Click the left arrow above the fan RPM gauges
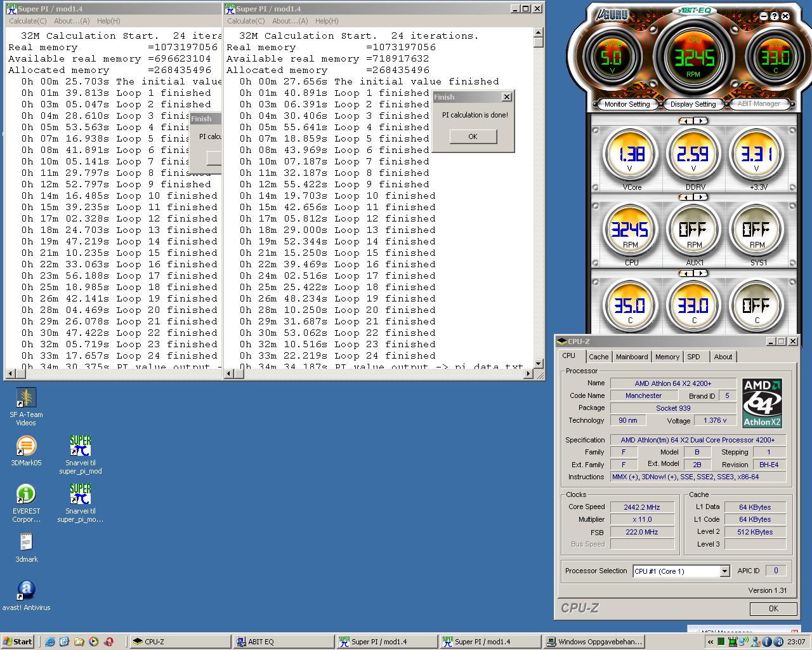The width and height of the screenshot is (812, 650). tap(686, 197)
